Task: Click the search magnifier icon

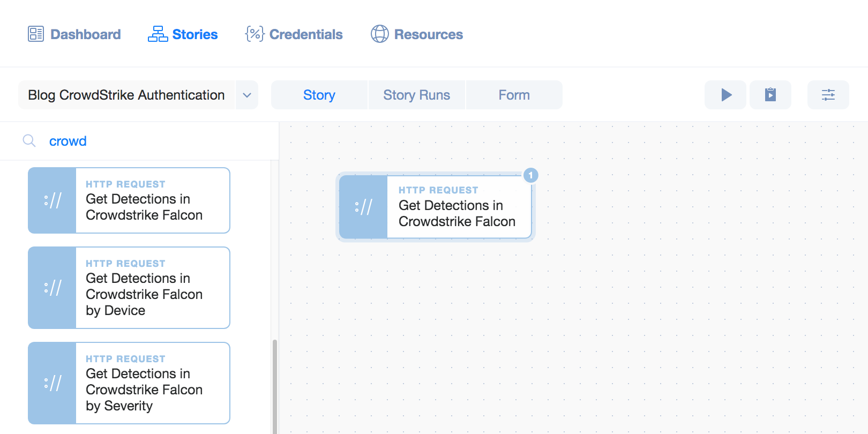Action: [x=29, y=141]
